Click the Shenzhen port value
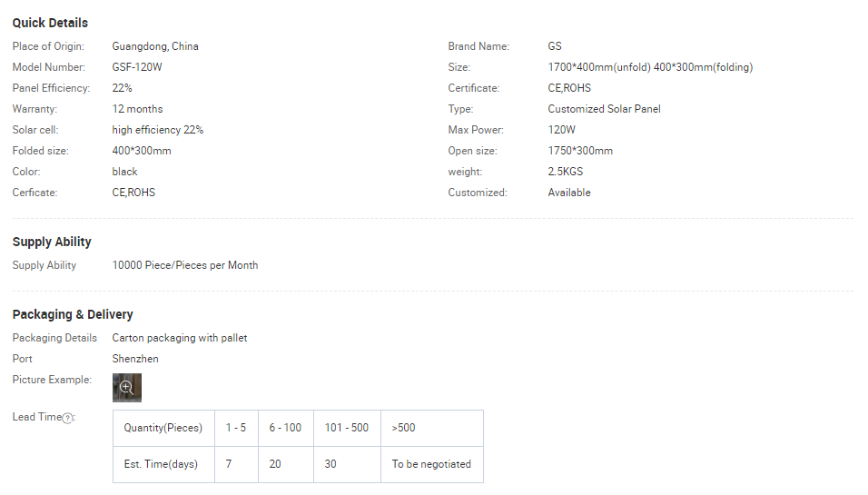Screen dimensions: 868x495 (x=135, y=359)
